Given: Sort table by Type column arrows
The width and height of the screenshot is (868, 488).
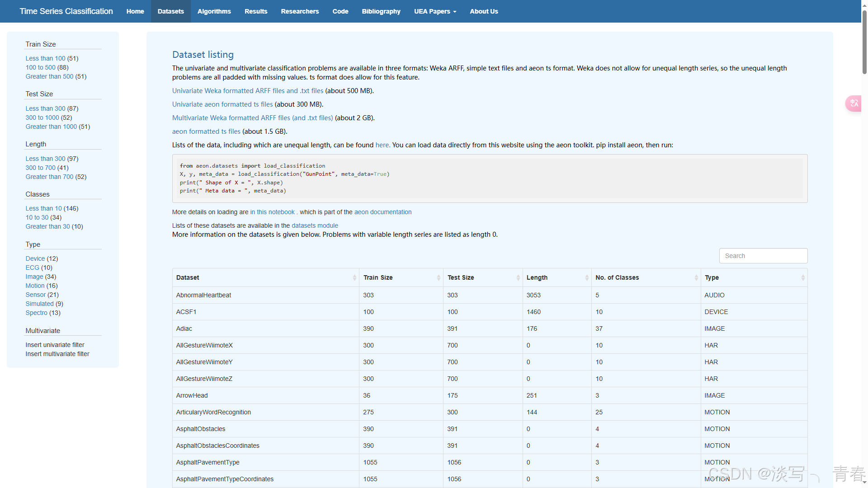Looking at the screenshot, I should [803, 277].
